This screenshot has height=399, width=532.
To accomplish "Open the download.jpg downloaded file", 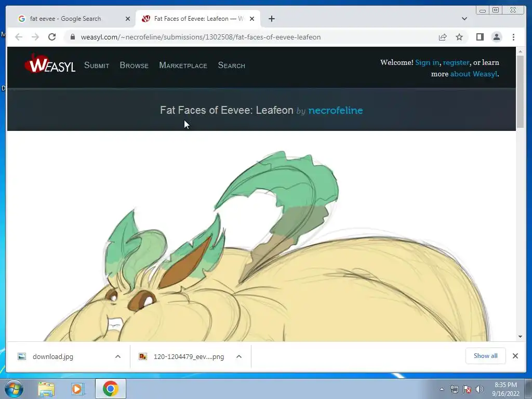I will tap(53, 356).
